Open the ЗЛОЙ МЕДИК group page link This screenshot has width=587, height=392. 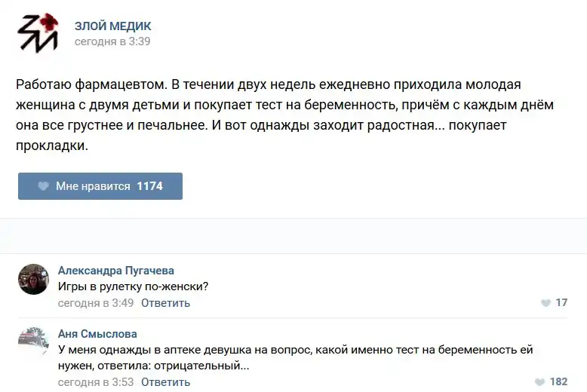point(112,26)
